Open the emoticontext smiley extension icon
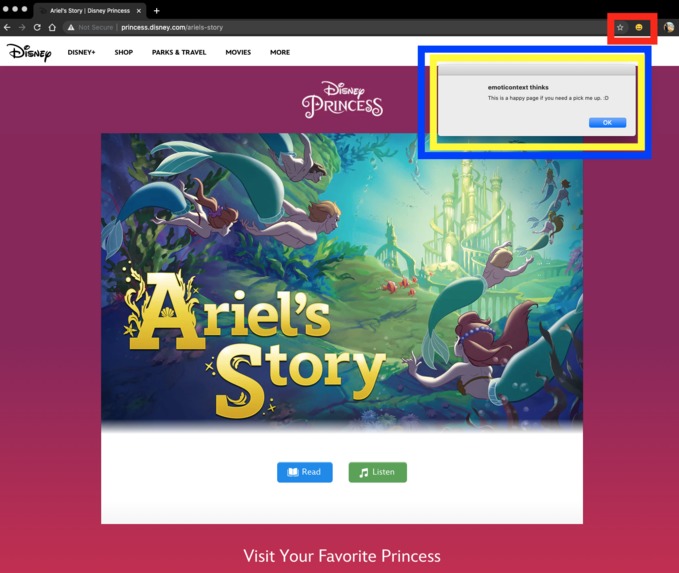Image resolution: width=679 pixels, height=573 pixels. pos(639,27)
